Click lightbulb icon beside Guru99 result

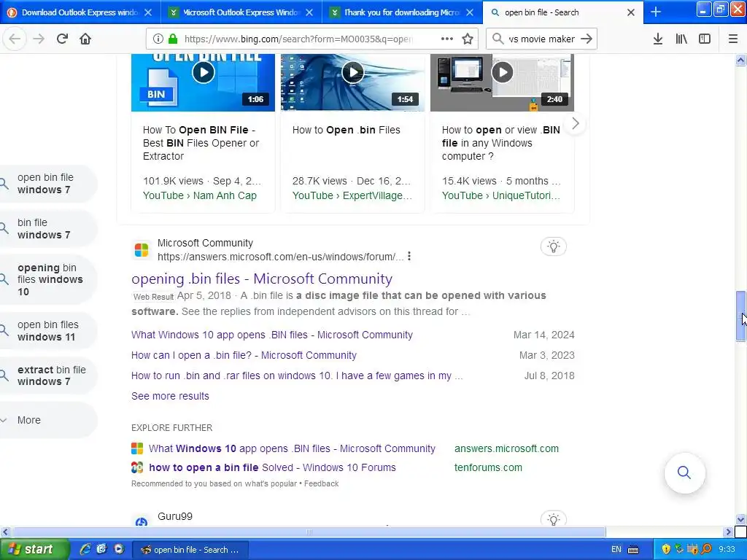553,519
